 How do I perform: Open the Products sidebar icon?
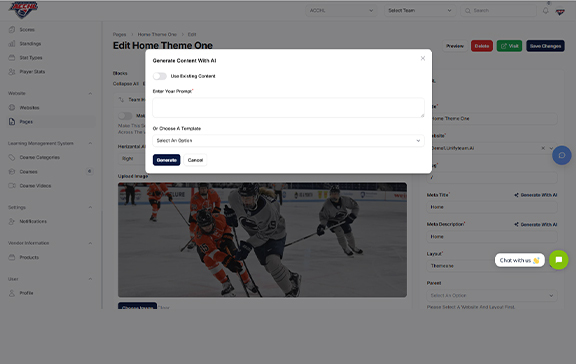[x=12, y=257]
